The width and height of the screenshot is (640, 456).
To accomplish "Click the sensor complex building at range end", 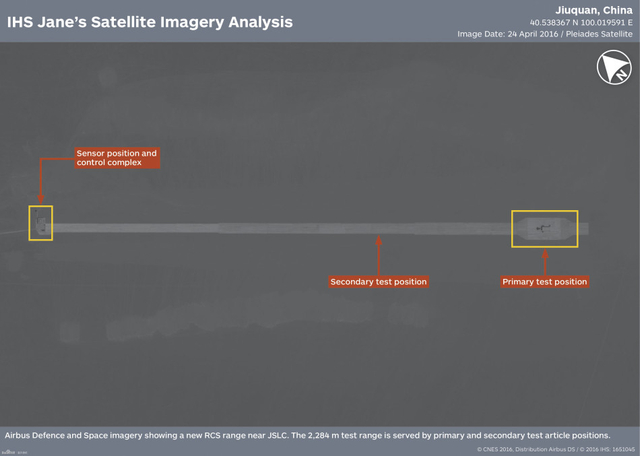I will [40, 224].
